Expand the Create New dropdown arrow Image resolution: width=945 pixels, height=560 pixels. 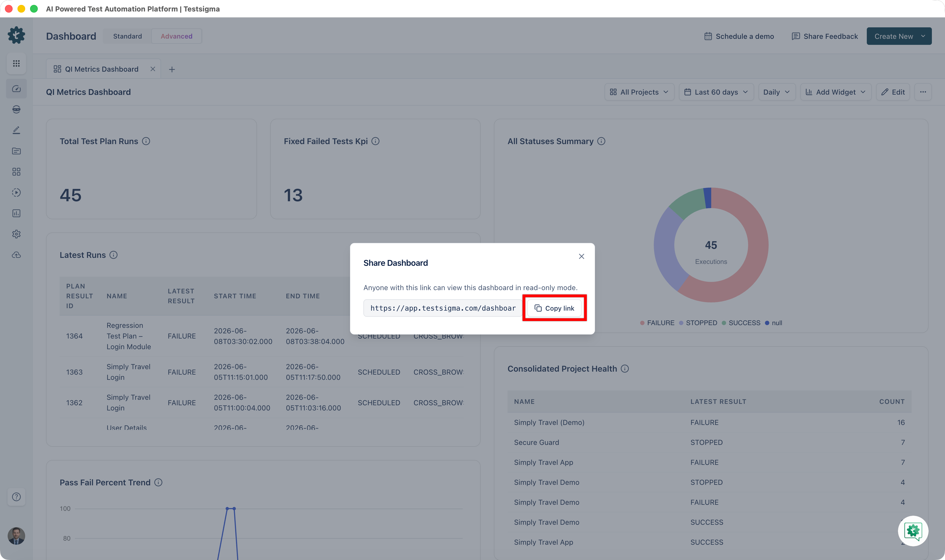tap(923, 36)
